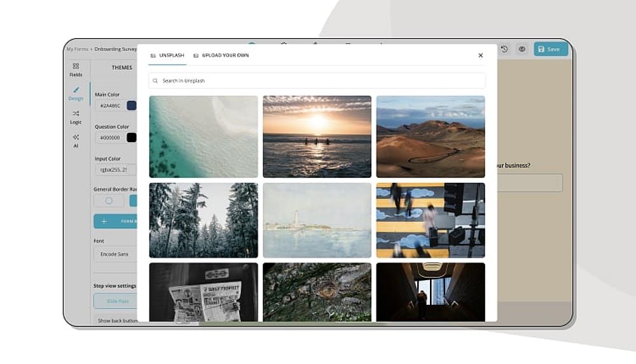Select the volcanic desert hills photo

click(431, 137)
